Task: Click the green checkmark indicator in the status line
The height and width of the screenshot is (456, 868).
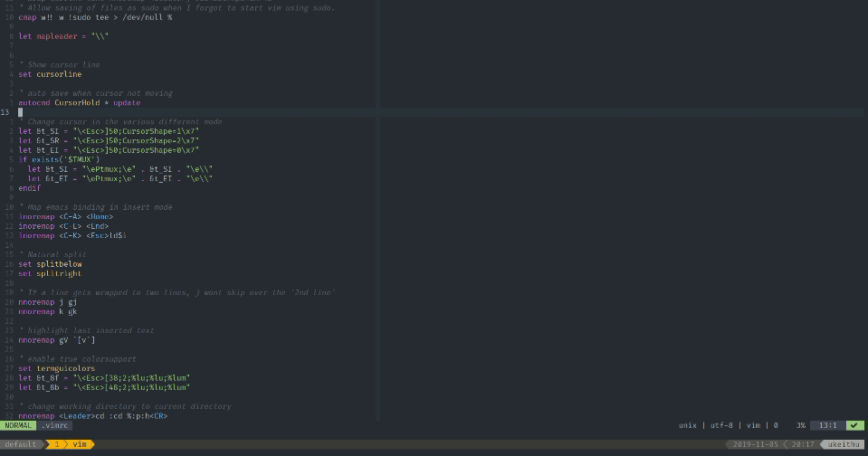Action: tap(854, 425)
